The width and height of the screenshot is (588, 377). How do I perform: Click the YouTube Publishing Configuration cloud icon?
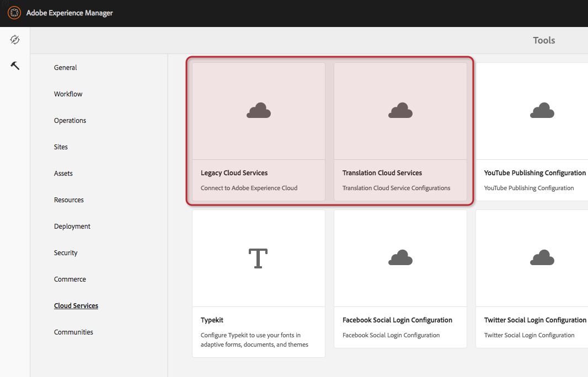click(542, 111)
